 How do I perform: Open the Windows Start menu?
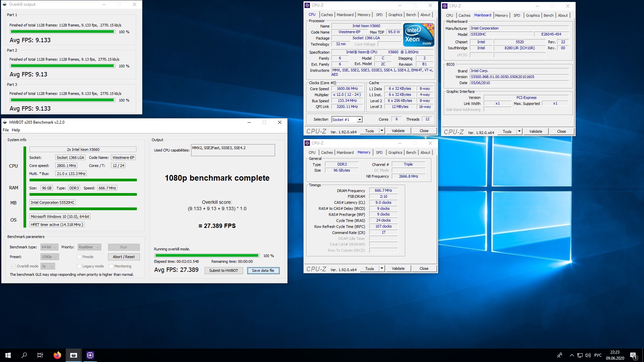point(8,355)
